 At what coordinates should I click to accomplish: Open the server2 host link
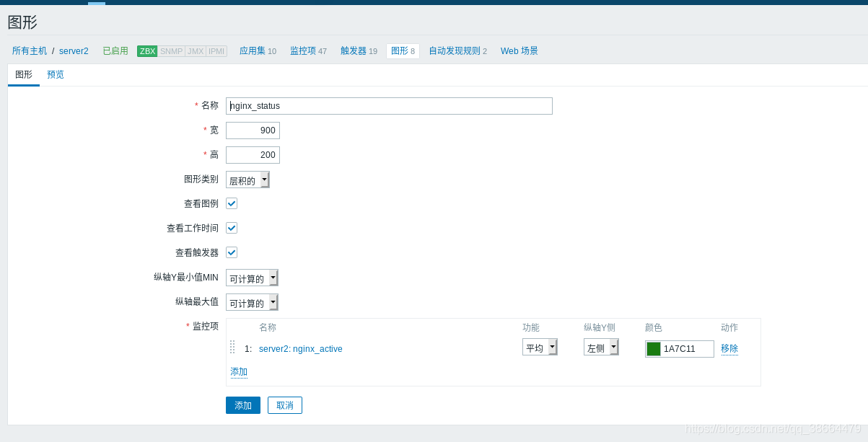[74, 51]
